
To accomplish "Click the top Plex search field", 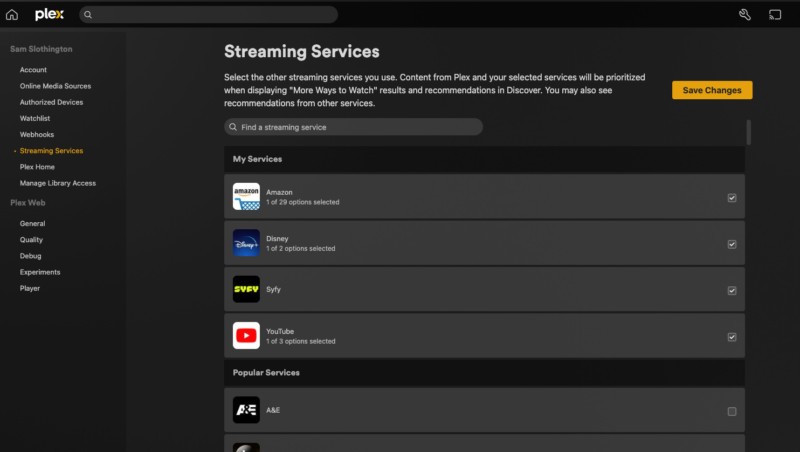I will (x=208, y=15).
